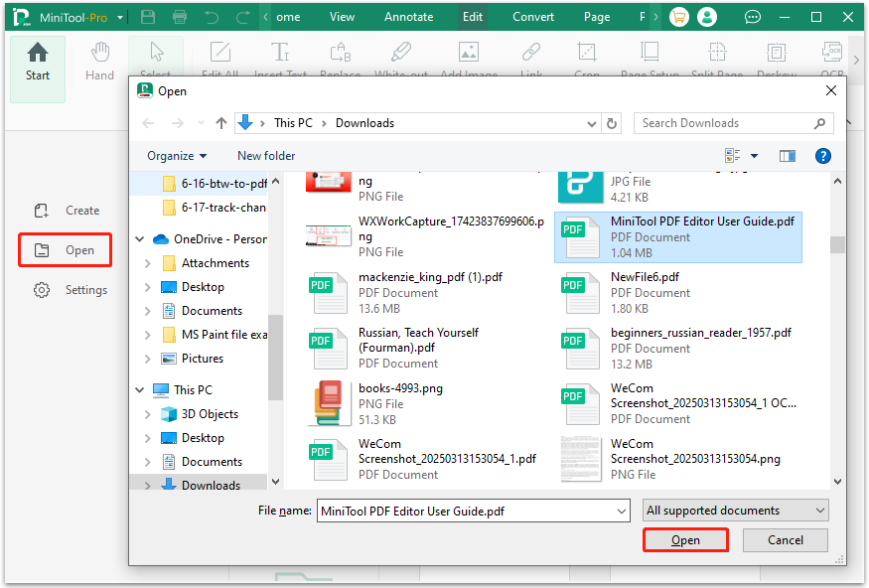Open the All supported documents dropdown

pos(736,511)
